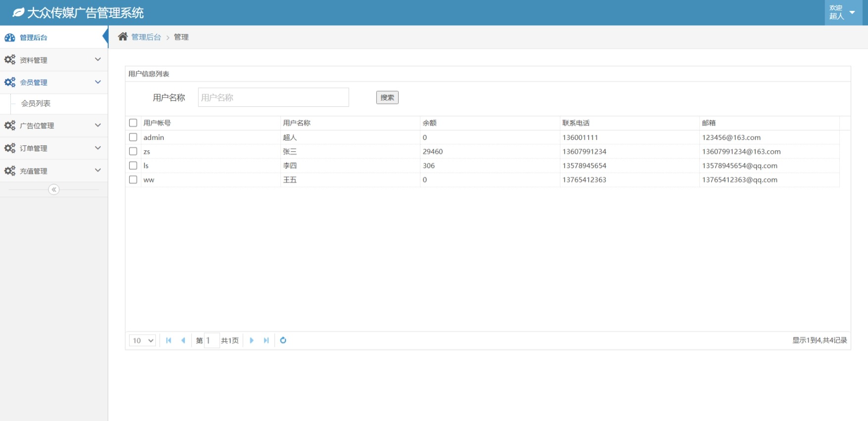Click the home icon in breadcrumb

[123, 37]
